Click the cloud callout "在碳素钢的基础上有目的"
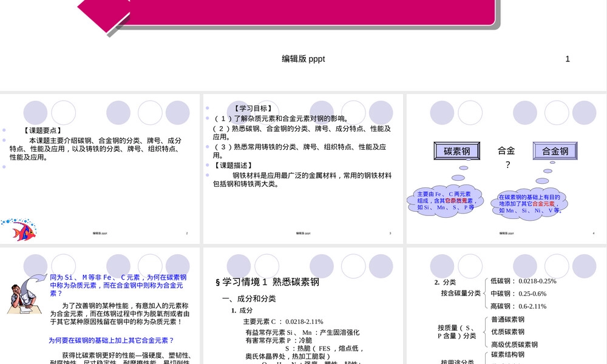 click(529, 204)
